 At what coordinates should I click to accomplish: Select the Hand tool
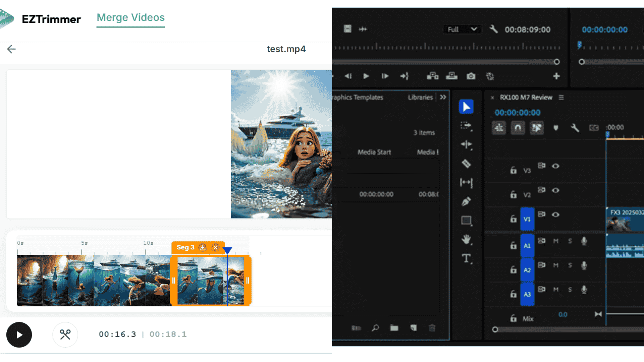pos(466,239)
